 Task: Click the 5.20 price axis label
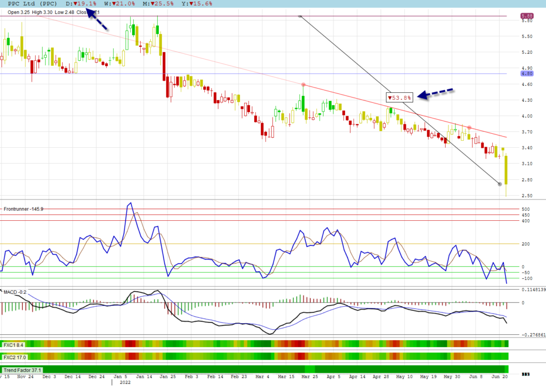[x=527, y=52]
